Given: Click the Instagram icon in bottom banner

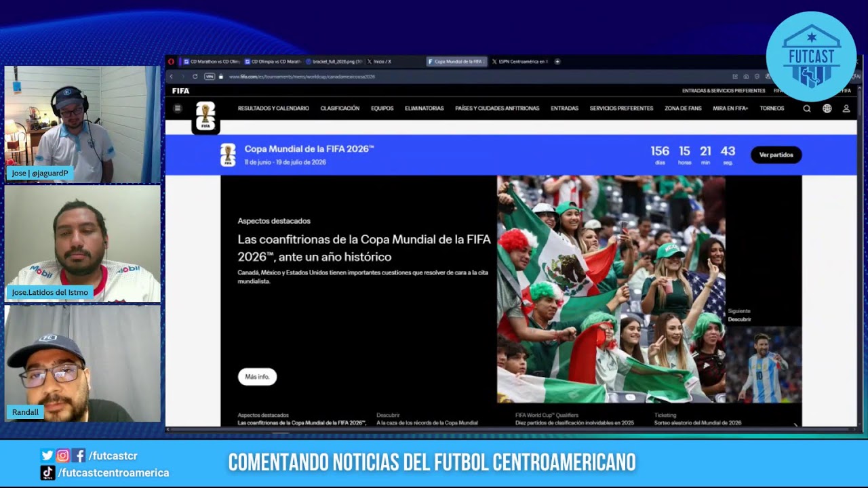Looking at the screenshot, I should (x=63, y=455).
